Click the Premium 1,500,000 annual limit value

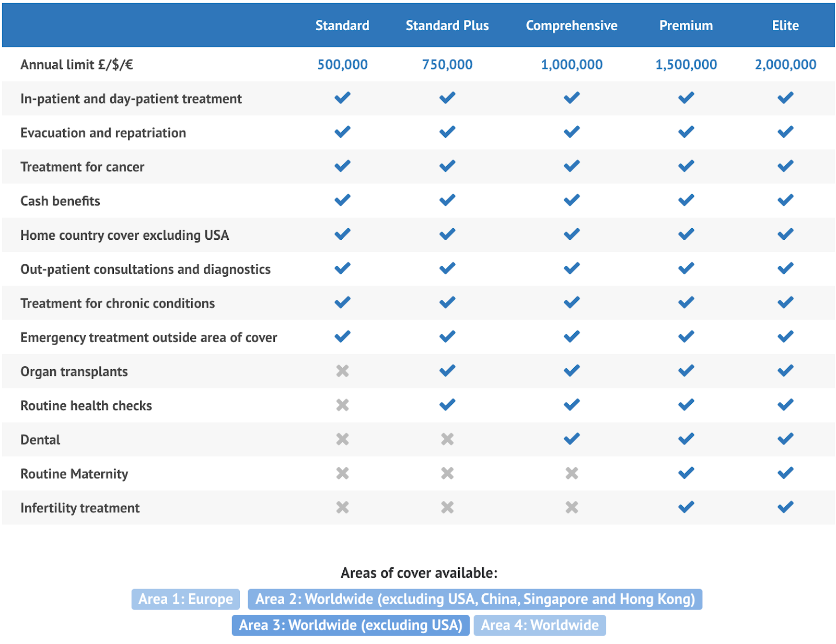686,65
